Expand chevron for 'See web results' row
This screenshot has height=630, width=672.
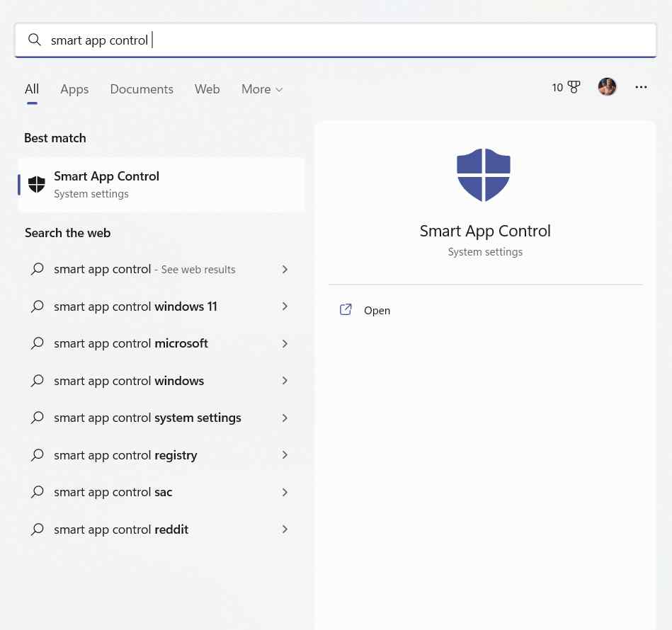pyautogui.click(x=285, y=270)
